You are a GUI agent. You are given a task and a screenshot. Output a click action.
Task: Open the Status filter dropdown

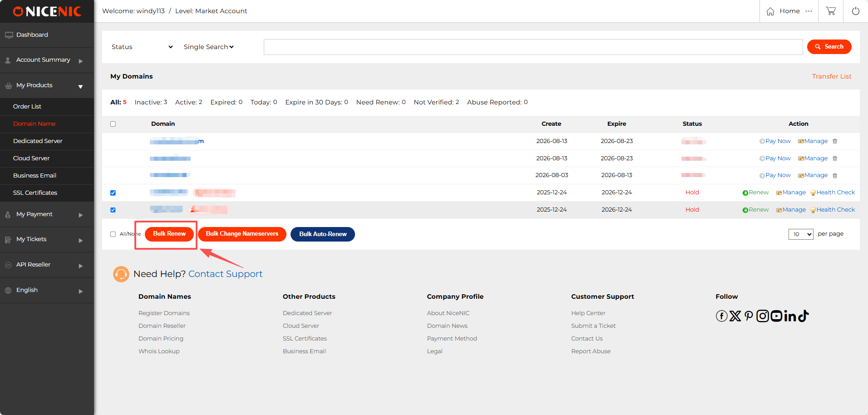[142, 47]
